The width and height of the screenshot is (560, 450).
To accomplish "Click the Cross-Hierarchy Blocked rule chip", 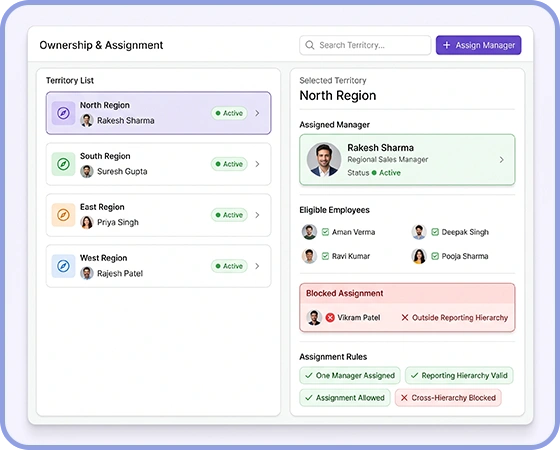I will pyautogui.click(x=448, y=398).
